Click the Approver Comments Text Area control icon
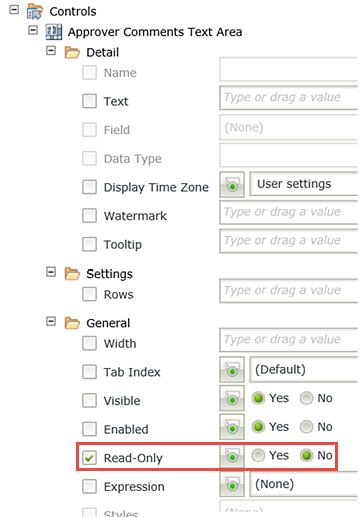This screenshot has height=517, width=360. click(x=54, y=32)
